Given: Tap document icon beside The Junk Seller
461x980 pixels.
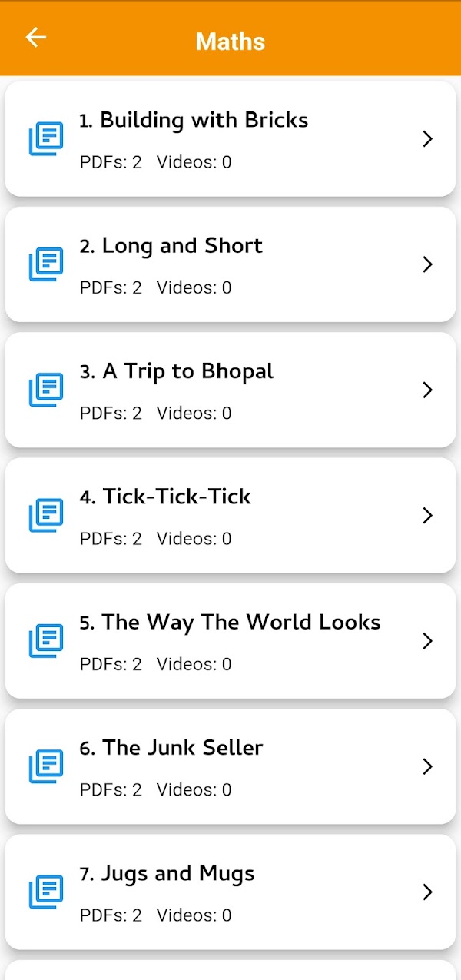Looking at the screenshot, I should tap(46, 766).
